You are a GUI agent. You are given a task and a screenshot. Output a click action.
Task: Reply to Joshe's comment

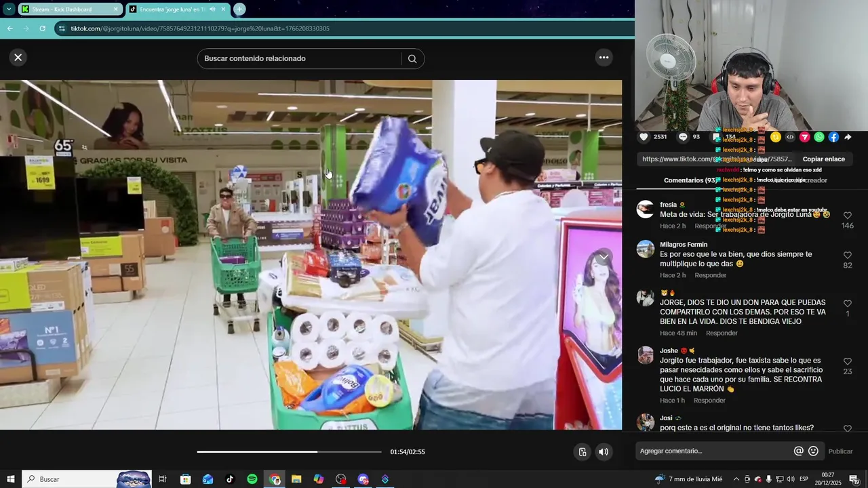point(709,401)
